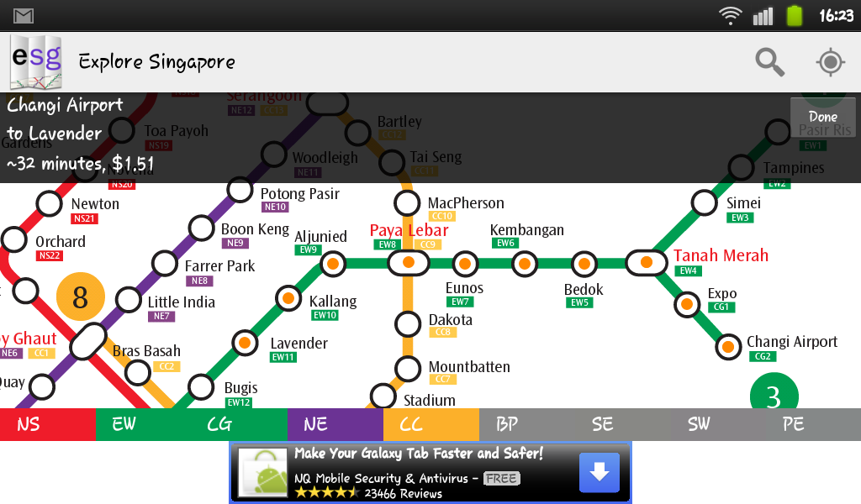
Task: Tap the Done button
Action: (822, 117)
